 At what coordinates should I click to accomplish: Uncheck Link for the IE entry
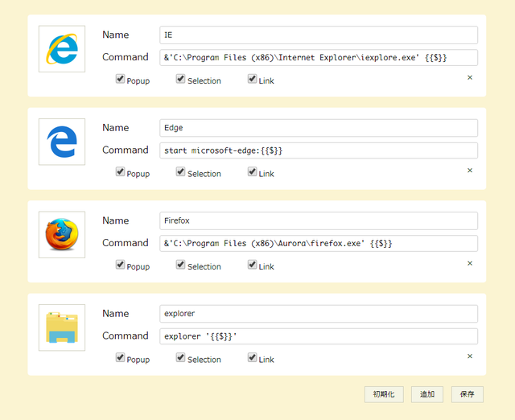(252, 79)
